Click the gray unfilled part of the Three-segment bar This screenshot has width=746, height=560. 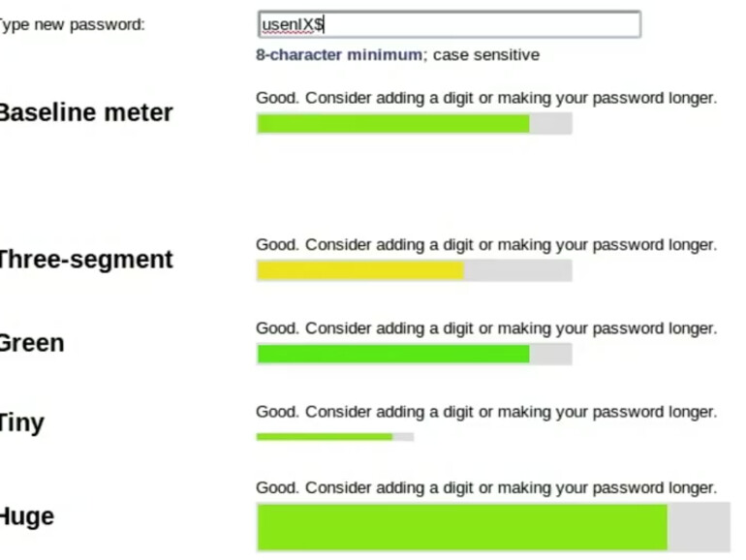517,270
